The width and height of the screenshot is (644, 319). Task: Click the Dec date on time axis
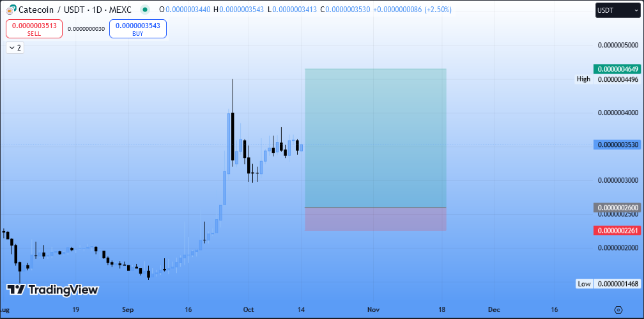coord(494,309)
